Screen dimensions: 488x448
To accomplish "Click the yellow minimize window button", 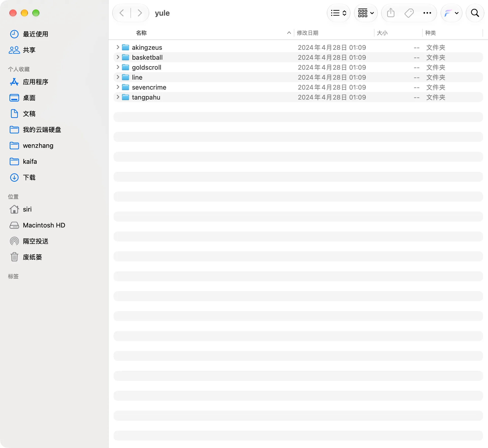I will click(24, 13).
